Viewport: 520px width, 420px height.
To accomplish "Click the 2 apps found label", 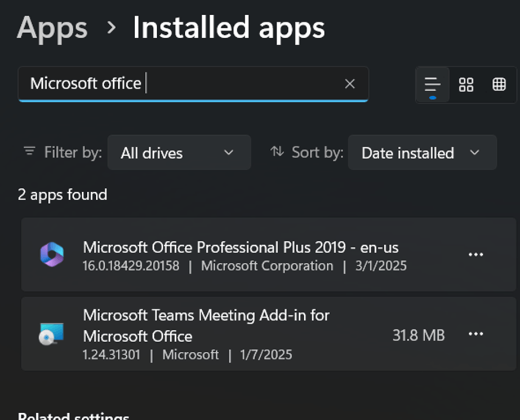I will click(x=63, y=194).
